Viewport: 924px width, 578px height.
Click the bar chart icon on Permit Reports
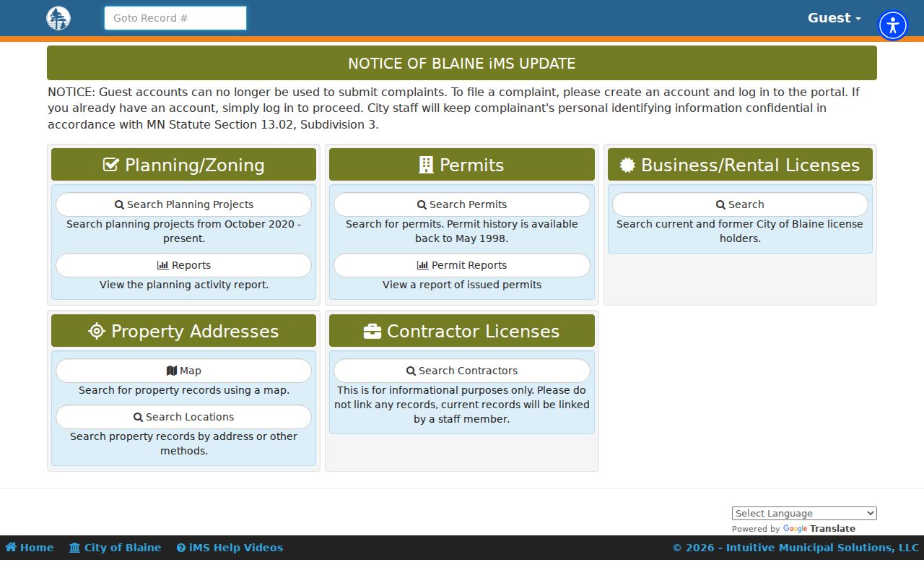point(422,265)
